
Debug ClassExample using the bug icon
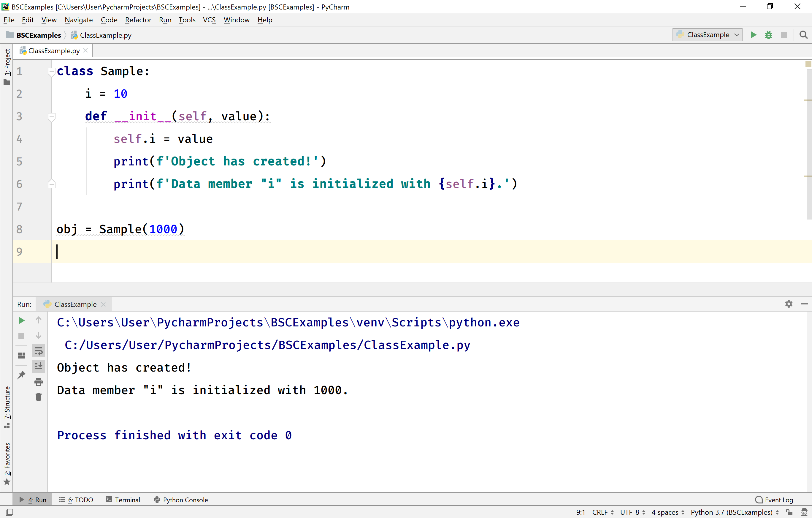[x=769, y=35]
